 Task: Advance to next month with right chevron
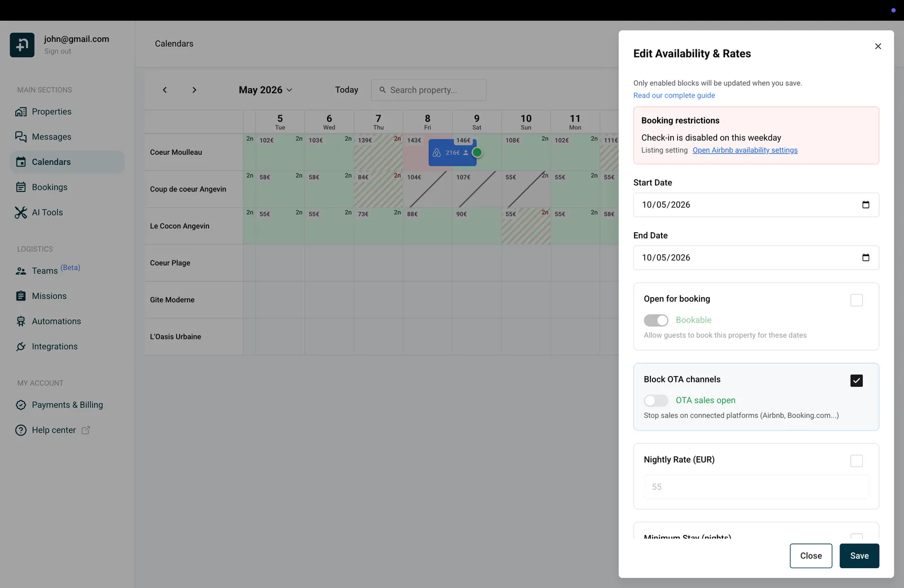194,90
